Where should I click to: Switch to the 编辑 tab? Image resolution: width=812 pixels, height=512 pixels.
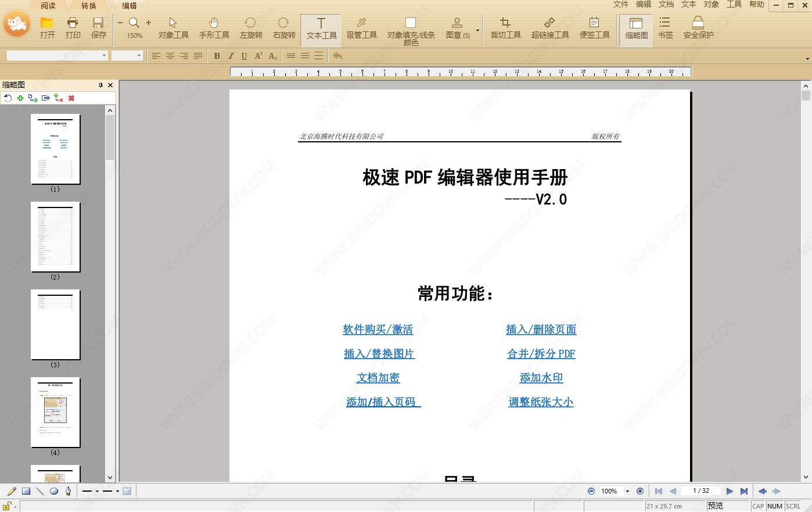pyautogui.click(x=130, y=6)
